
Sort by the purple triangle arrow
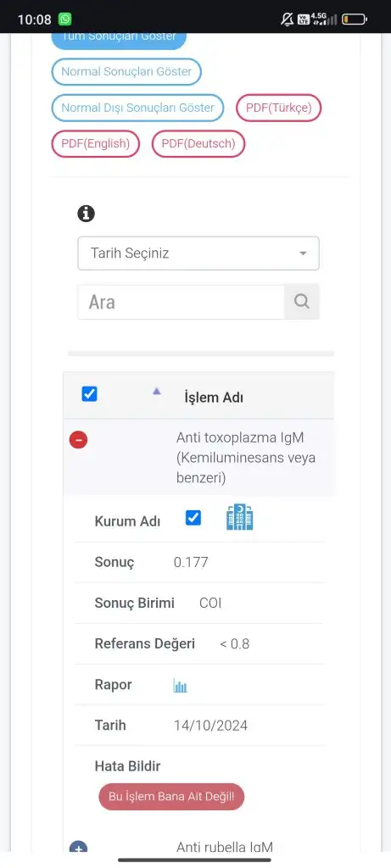click(x=157, y=391)
